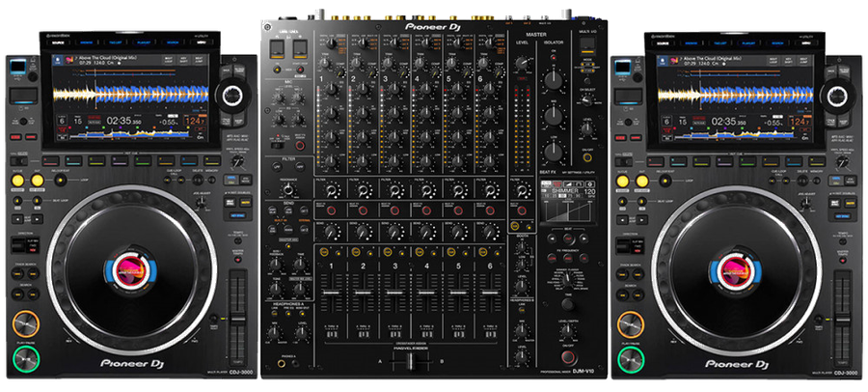Click the MASTER LEVEL knob on mixer

[x=522, y=63]
